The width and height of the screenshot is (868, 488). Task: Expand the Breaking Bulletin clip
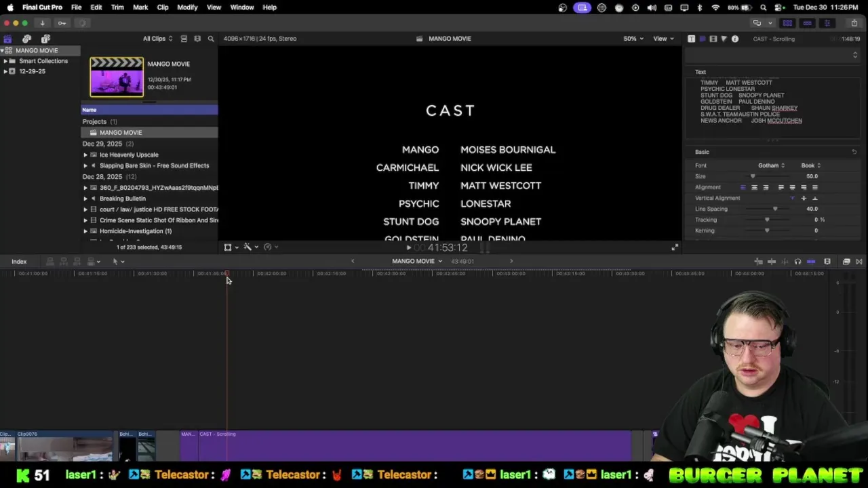point(85,199)
